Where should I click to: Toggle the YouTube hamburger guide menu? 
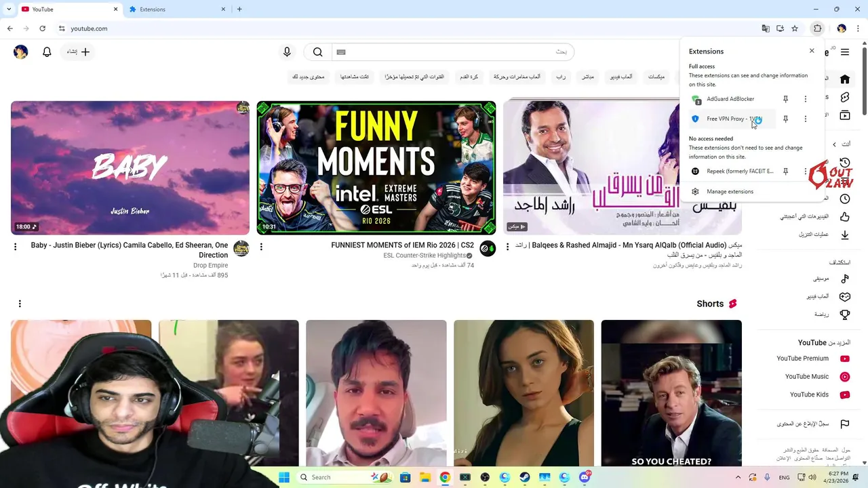click(x=845, y=52)
